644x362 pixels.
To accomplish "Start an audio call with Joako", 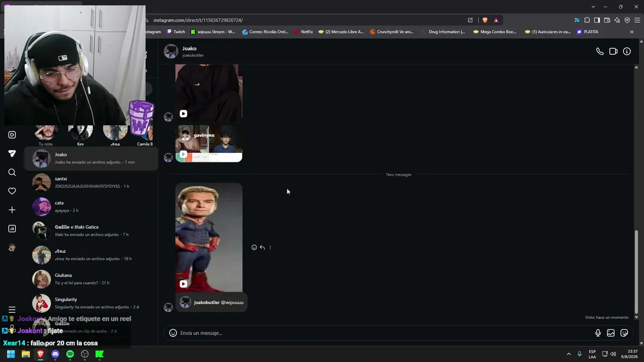I will point(600,51).
